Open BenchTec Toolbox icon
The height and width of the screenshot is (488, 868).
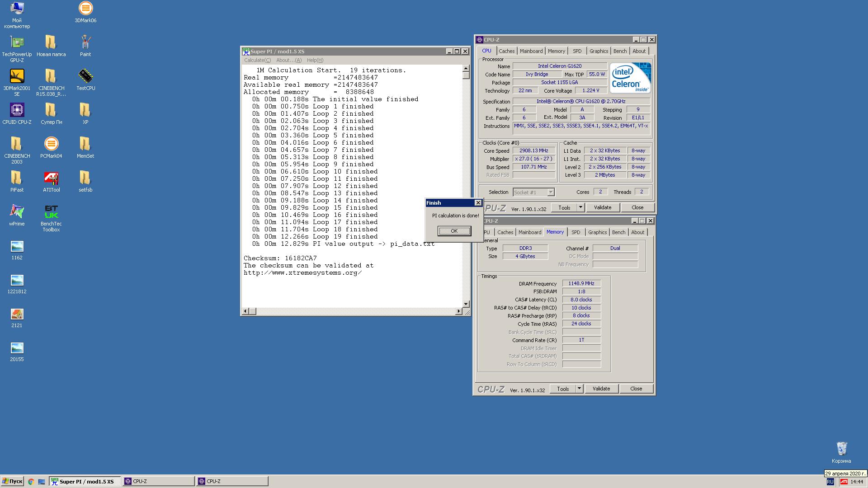[51, 218]
